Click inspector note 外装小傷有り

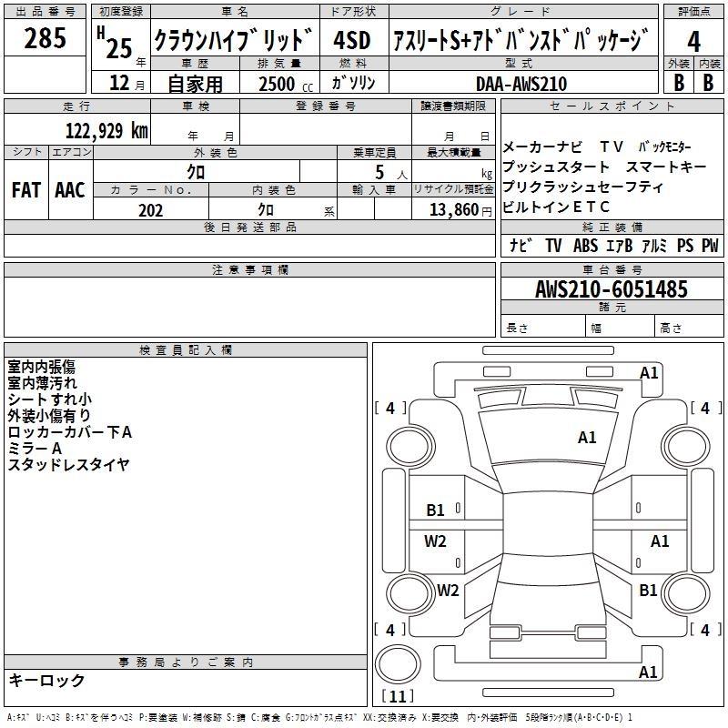tap(49, 416)
